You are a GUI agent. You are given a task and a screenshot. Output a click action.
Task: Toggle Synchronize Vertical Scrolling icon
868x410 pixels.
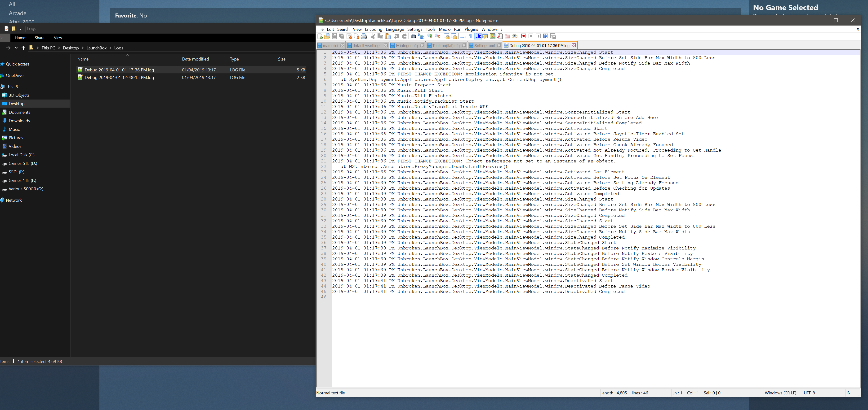(x=446, y=36)
